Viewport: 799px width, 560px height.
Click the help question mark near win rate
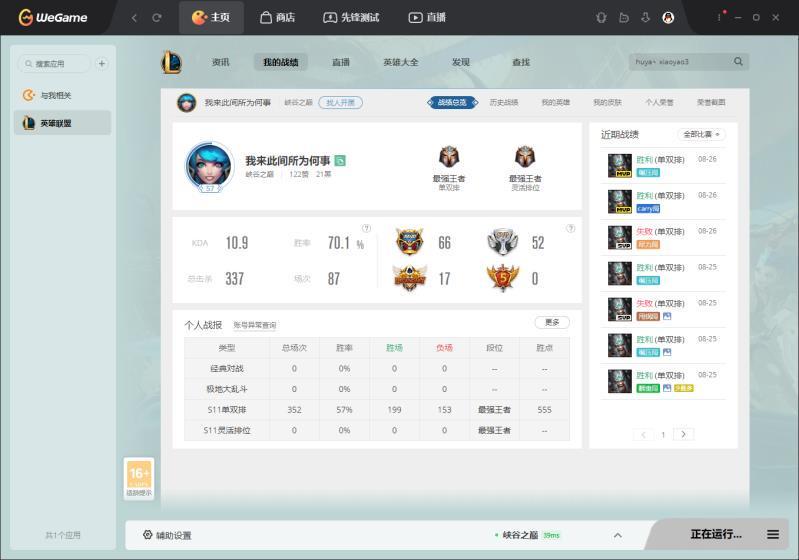pos(366,228)
